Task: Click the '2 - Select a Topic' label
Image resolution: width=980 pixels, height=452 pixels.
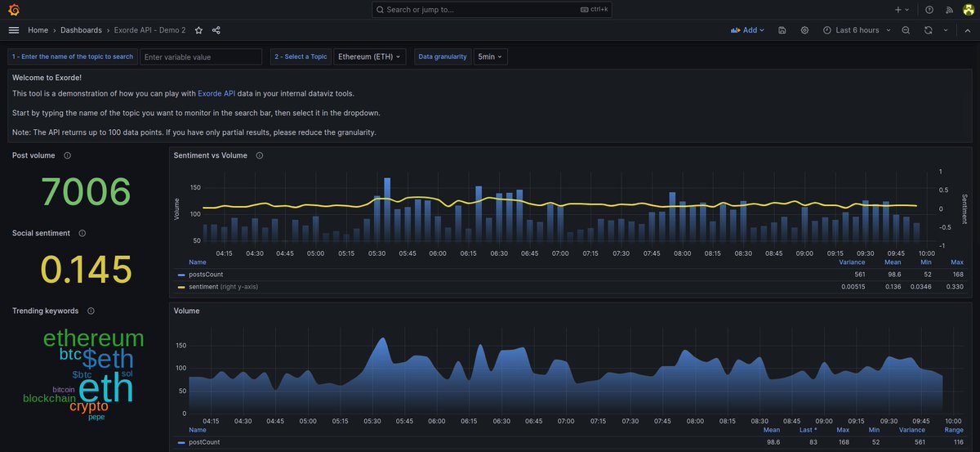Action: [x=301, y=56]
